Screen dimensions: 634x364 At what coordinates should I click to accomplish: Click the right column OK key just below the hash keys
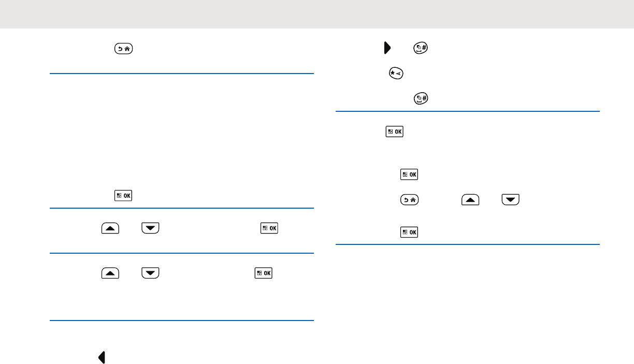(395, 132)
